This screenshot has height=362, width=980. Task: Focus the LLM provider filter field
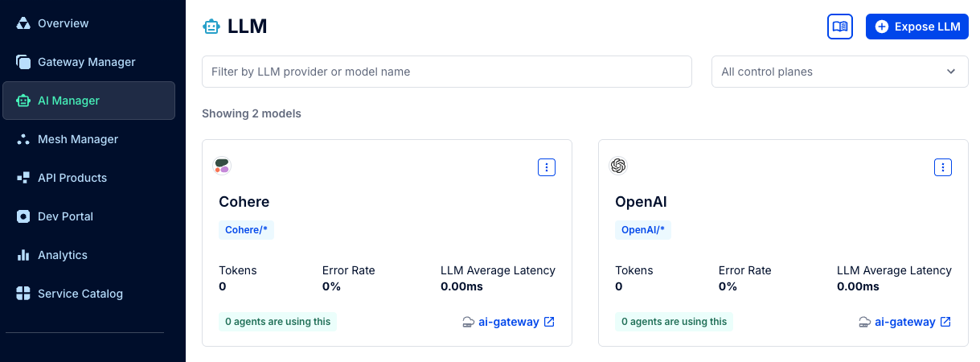coord(447,72)
